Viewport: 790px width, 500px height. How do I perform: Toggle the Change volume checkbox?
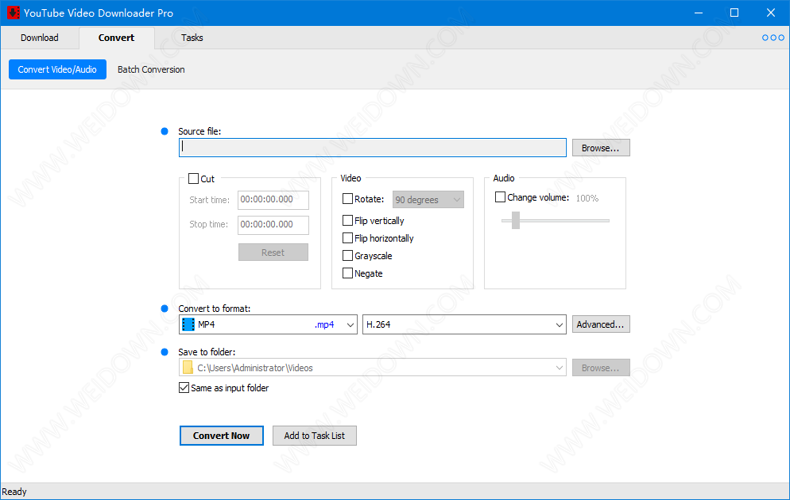[500, 197]
